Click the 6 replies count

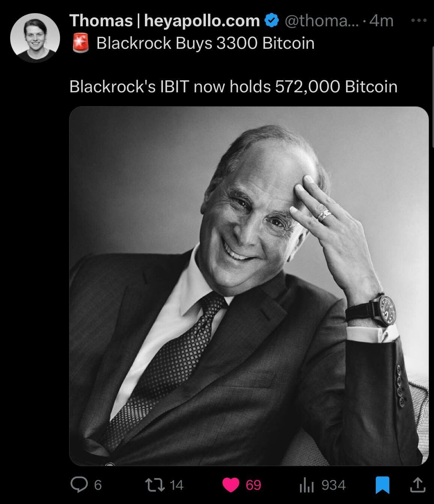pyautogui.click(x=97, y=485)
